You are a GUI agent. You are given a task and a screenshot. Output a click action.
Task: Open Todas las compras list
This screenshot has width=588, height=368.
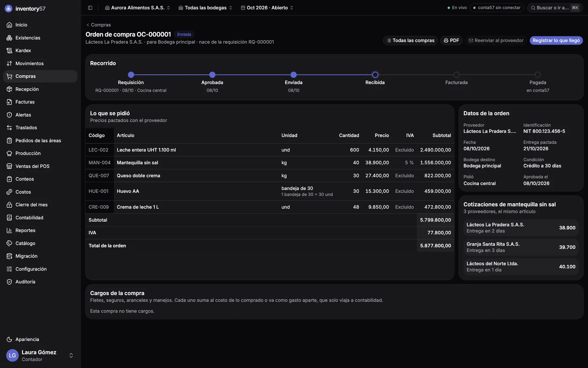pos(410,41)
